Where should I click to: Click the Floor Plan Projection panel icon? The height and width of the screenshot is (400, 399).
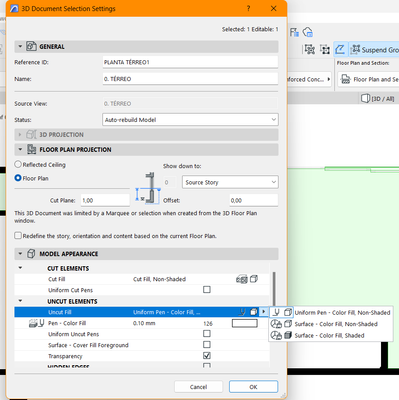click(x=32, y=149)
